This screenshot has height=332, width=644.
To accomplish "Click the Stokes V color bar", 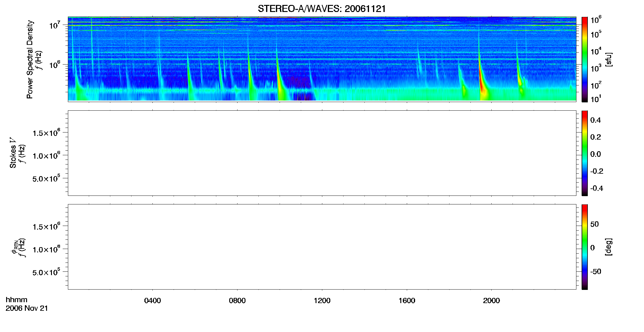I will (584, 153).
